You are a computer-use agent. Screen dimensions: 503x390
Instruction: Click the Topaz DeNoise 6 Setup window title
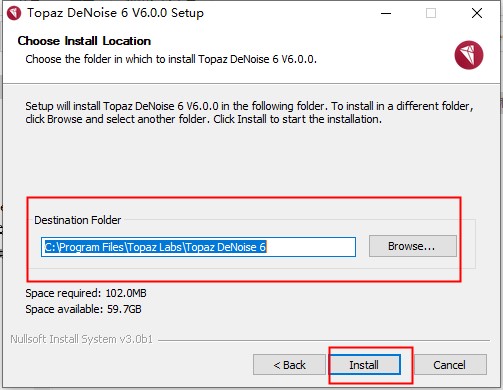pyautogui.click(x=115, y=13)
